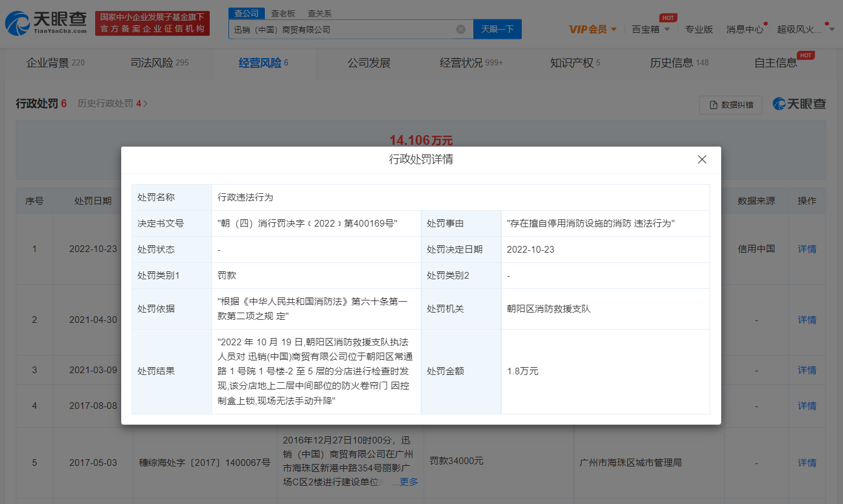
Task: Switch to the 经营风险 tab
Action: pos(263,63)
